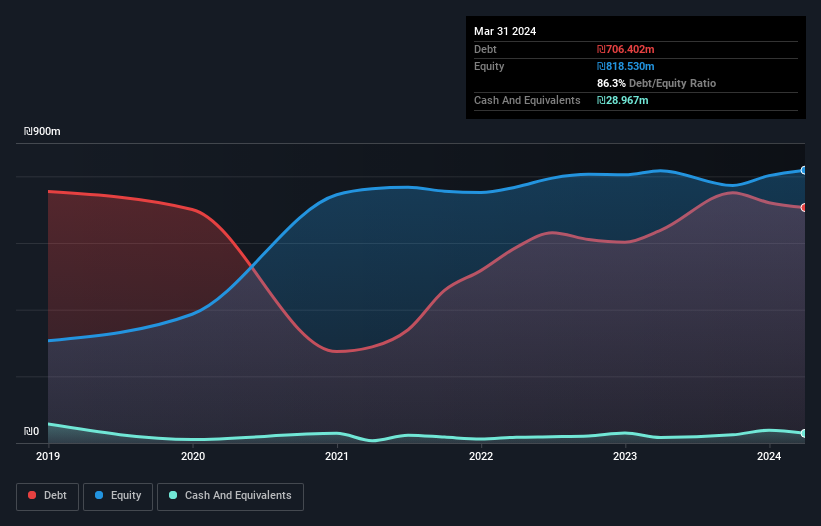This screenshot has height=526, width=821.
Task: Click the Equity row label in tooltip
Action: [489, 66]
